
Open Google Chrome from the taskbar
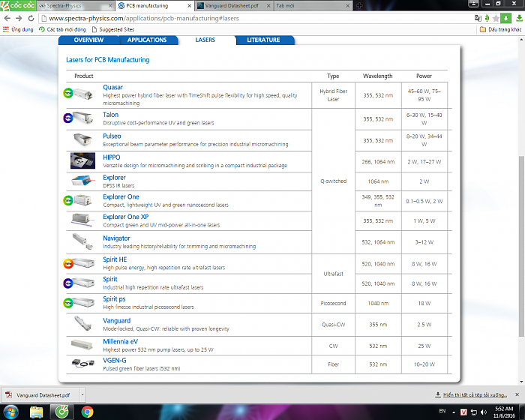point(87,412)
